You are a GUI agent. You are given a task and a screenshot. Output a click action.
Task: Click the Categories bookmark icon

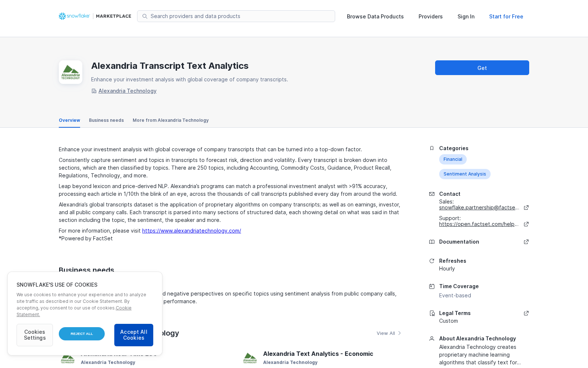(432, 148)
